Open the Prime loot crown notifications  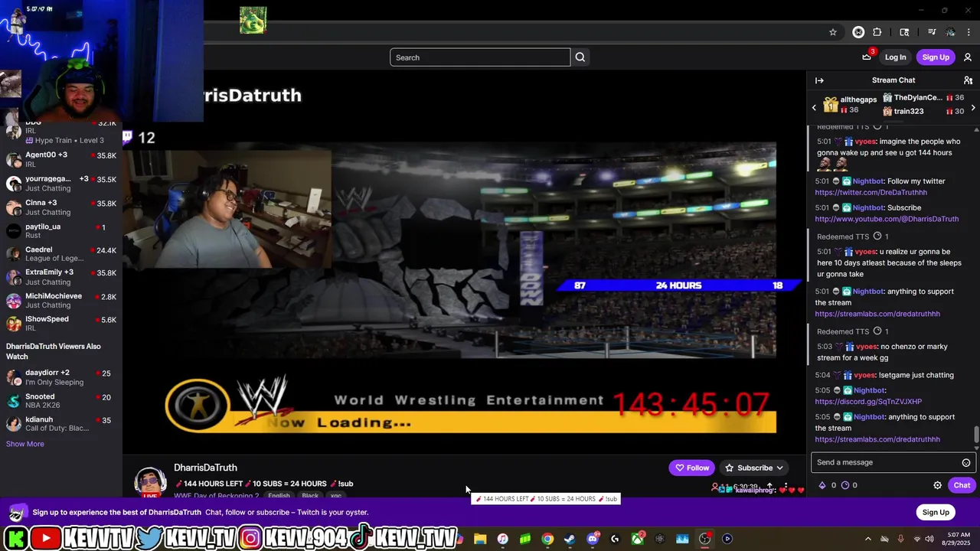[867, 57]
